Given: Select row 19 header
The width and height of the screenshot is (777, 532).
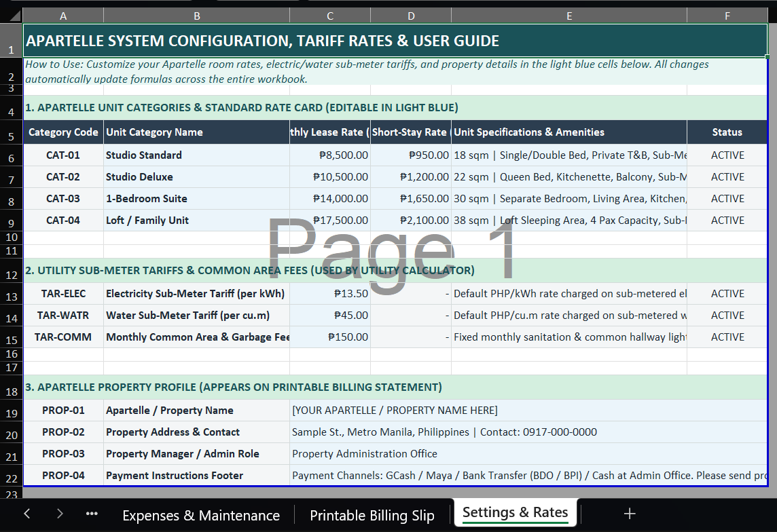Looking at the screenshot, I should click(x=12, y=411).
